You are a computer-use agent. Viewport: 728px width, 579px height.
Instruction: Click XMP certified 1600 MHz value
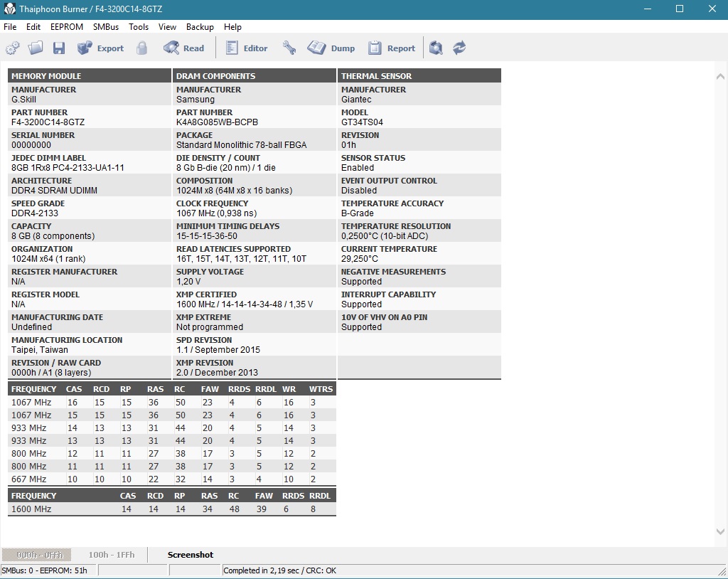[x=245, y=304]
